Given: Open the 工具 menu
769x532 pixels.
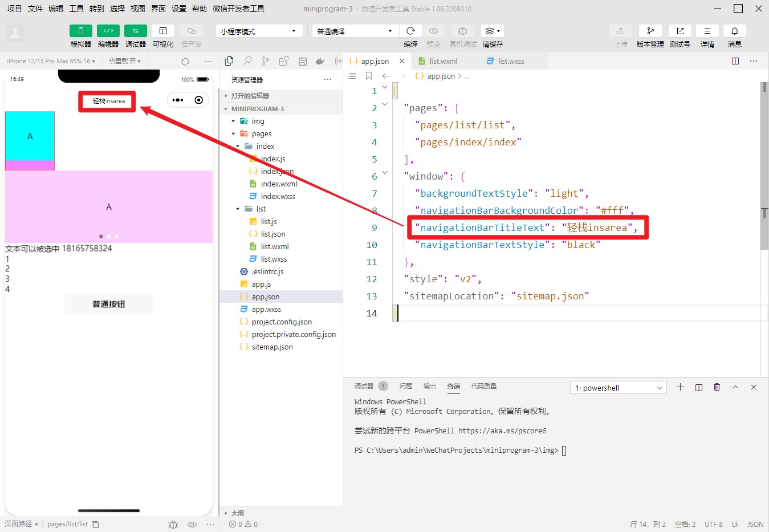Looking at the screenshot, I should (x=76, y=9).
